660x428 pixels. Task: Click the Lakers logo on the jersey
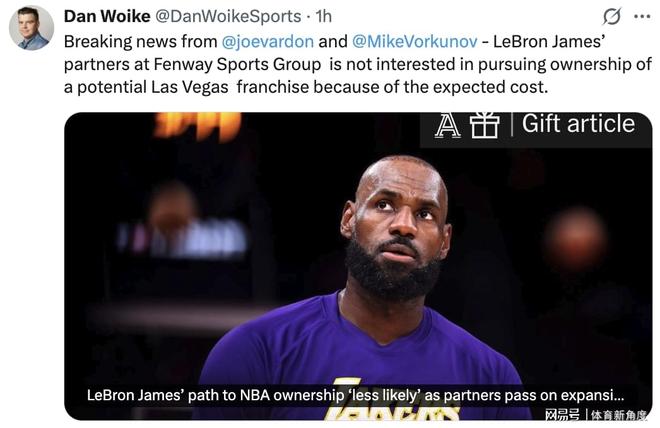(x=392, y=406)
